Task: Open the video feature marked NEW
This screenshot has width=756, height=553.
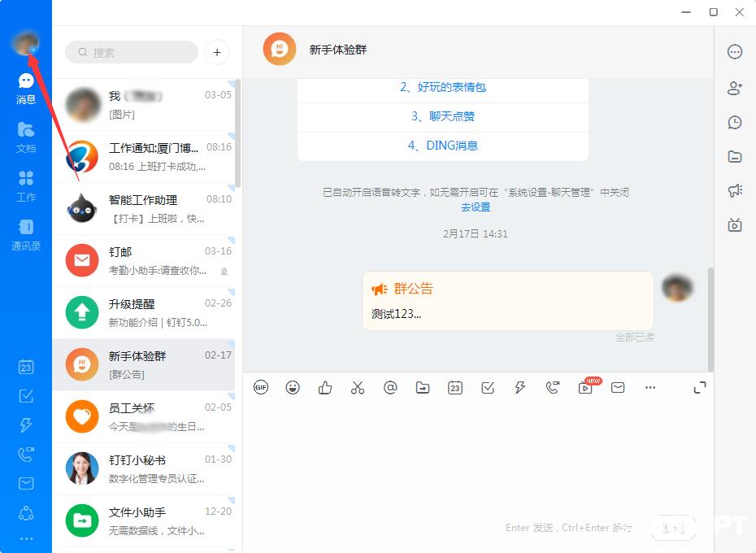Action: pyautogui.click(x=587, y=386)
